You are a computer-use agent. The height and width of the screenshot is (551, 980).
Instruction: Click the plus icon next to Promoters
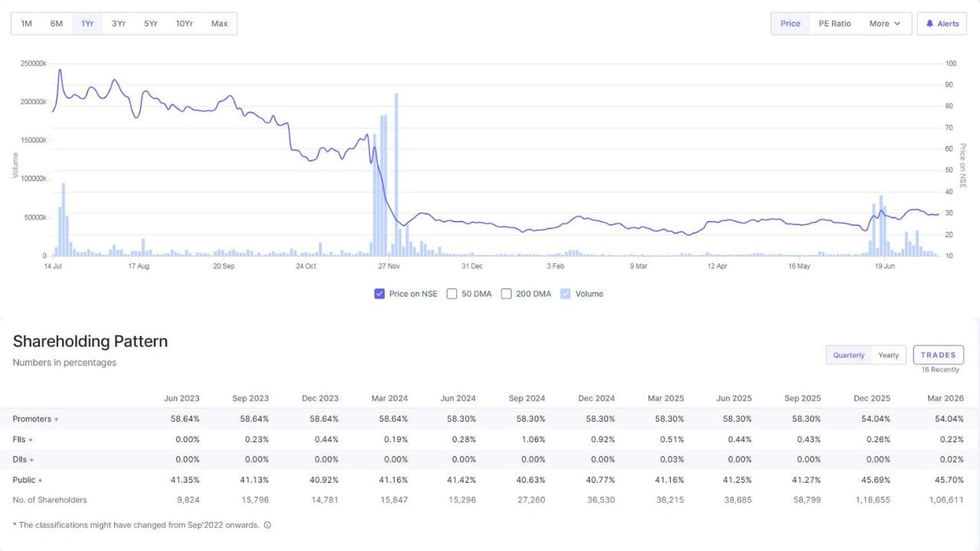(56, 419)
